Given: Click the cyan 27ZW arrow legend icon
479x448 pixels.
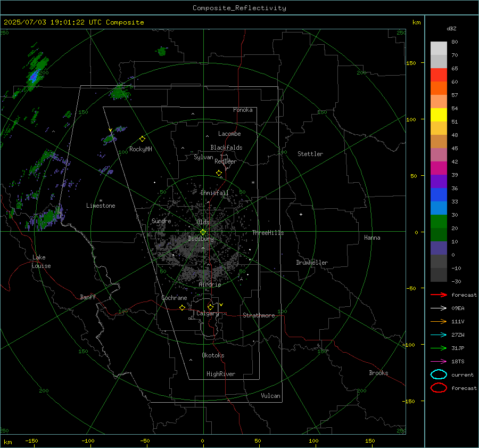Looking at the screenshot, I should [x=439, y=335].
